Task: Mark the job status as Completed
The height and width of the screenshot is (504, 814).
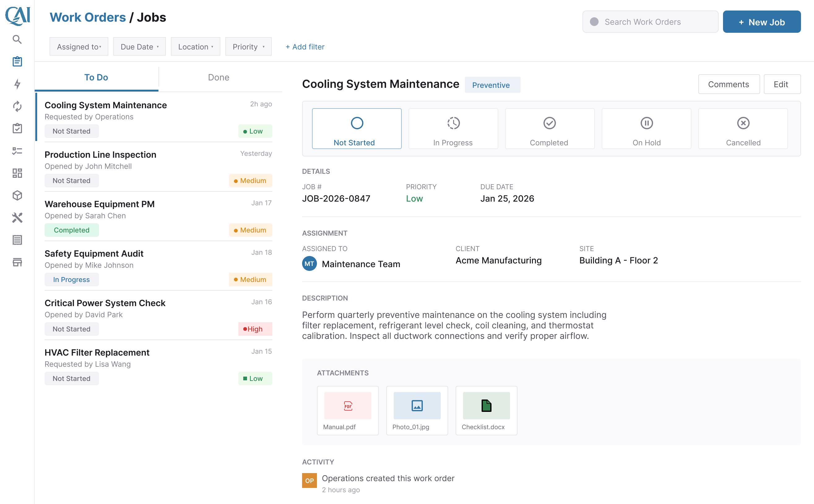Action: click(549, 129)
